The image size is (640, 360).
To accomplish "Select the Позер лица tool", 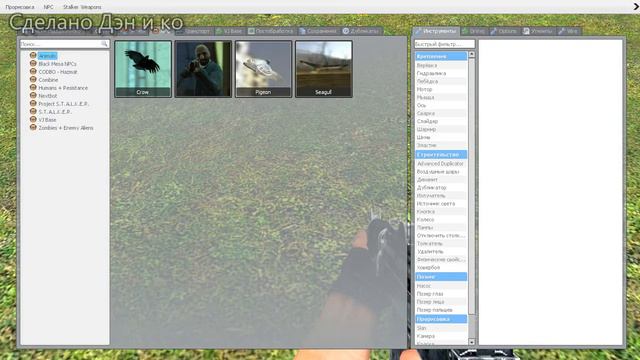I will click(441, 302).
